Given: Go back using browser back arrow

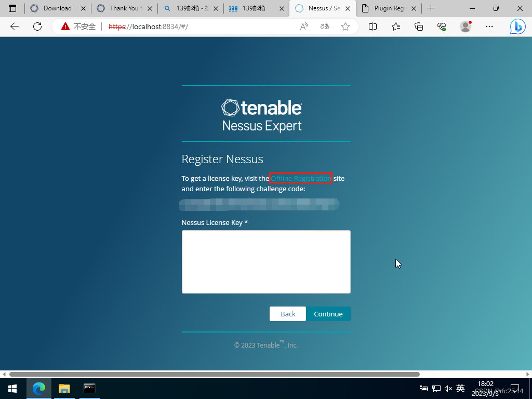Looking at the screenshot, I should pos(14,26).
